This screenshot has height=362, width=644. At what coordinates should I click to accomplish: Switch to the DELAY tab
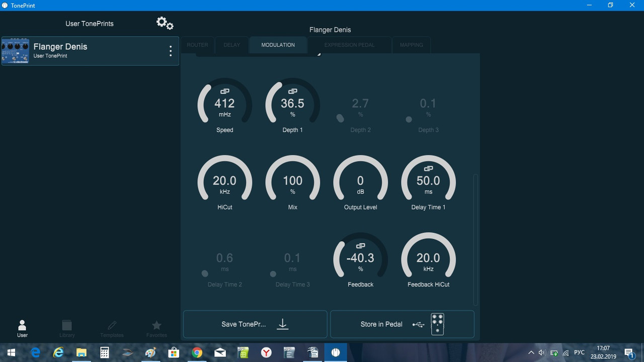pyautogui.click(x=232, y=45)
